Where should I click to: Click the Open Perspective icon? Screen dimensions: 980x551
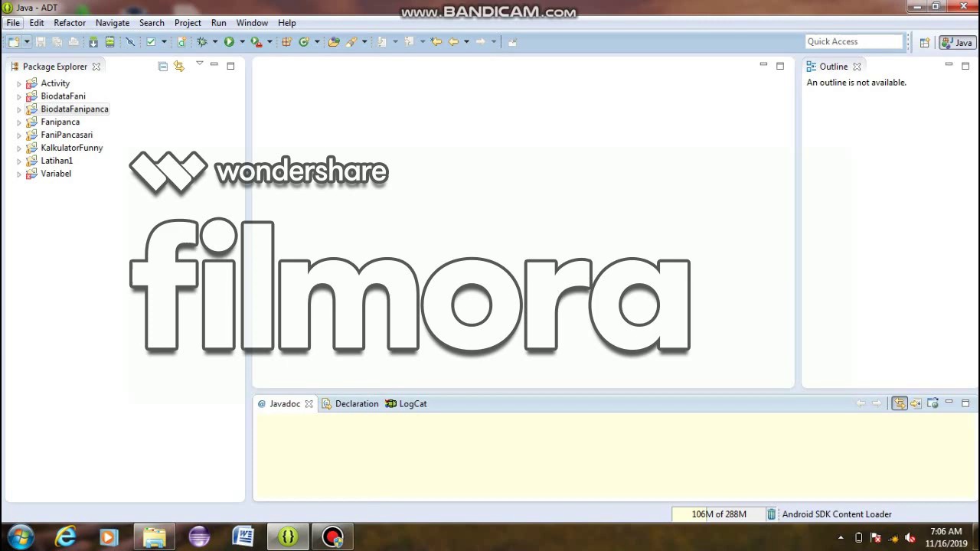(924, 42)
